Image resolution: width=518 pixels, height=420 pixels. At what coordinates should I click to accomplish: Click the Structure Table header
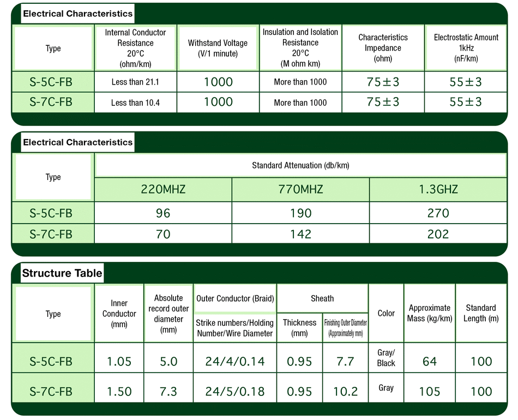62,273
